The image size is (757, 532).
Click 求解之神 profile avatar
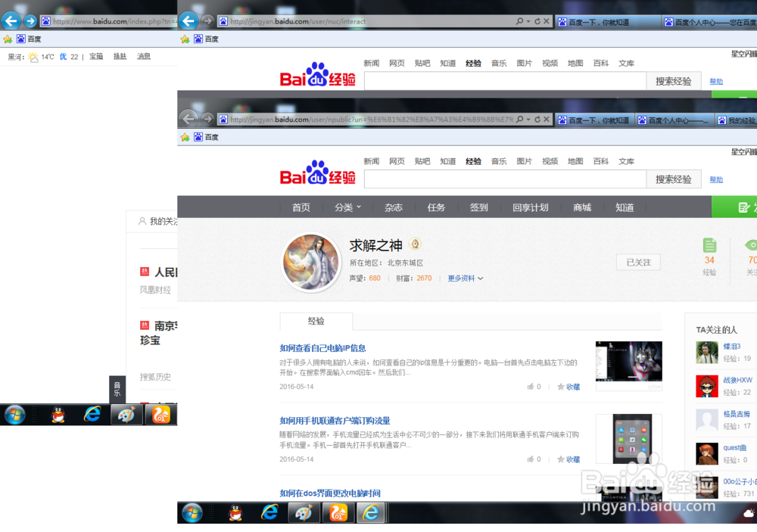coord(311,262)
